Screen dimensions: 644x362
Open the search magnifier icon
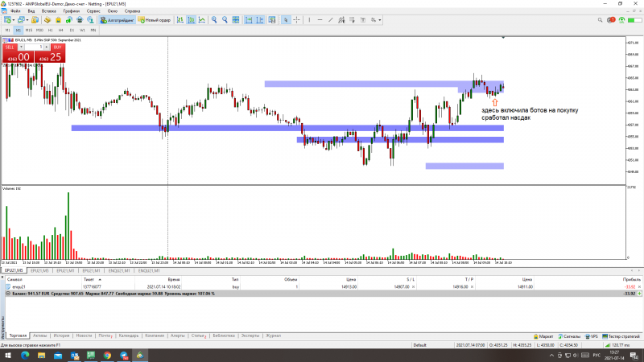600,19
